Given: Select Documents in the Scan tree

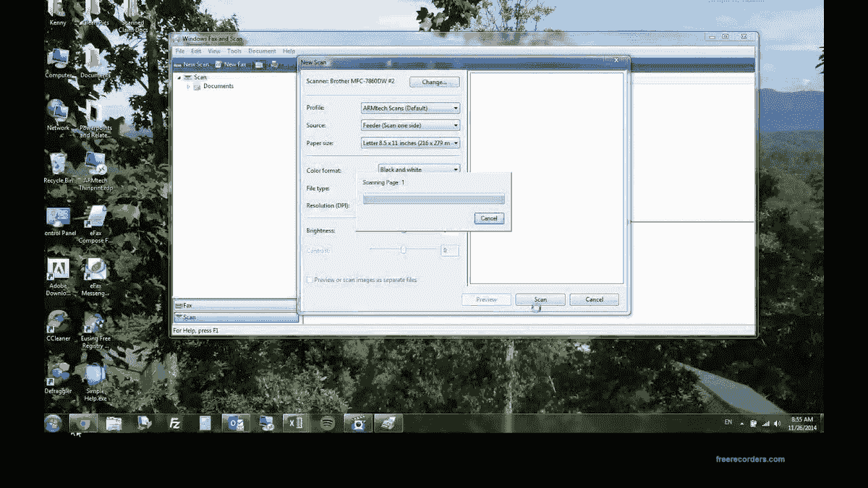Looking at the screenshot, I should click(x=218, y=86).
